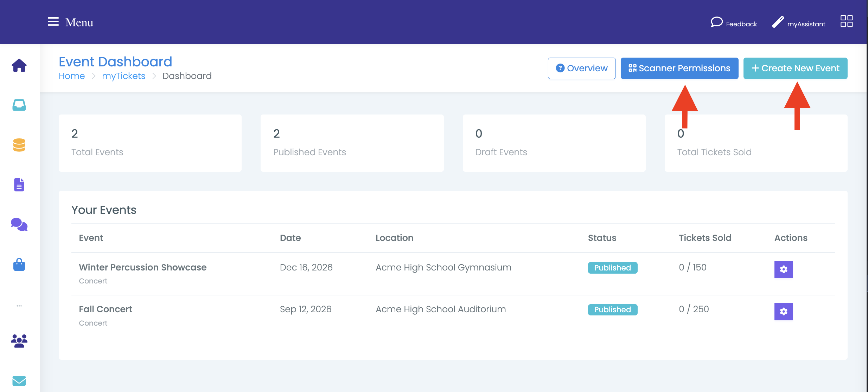Open myTickets breadcrumb link
Image resolution: width=868 pixels, height=392 pixels.
tap(123, 76)
